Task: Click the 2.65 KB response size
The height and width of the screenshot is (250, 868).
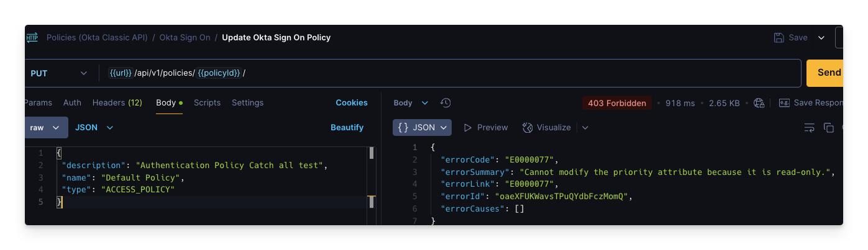Action: pos(724,103)
